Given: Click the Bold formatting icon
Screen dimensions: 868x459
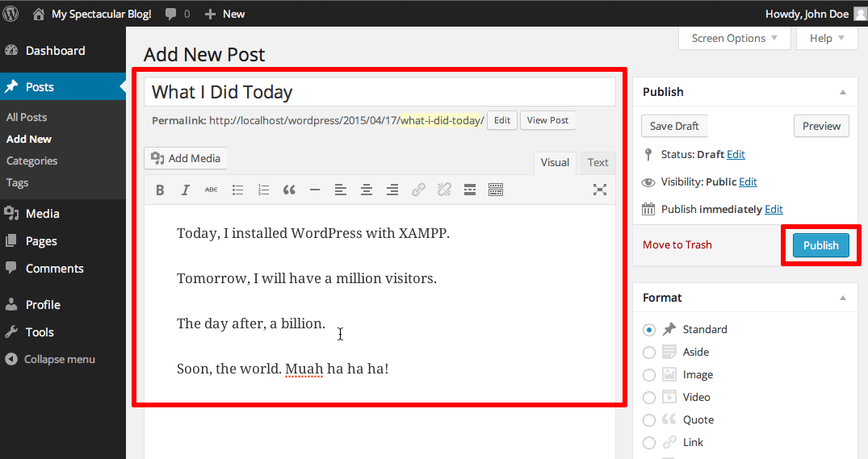Looking at the screenshot, I should [160, 190].
